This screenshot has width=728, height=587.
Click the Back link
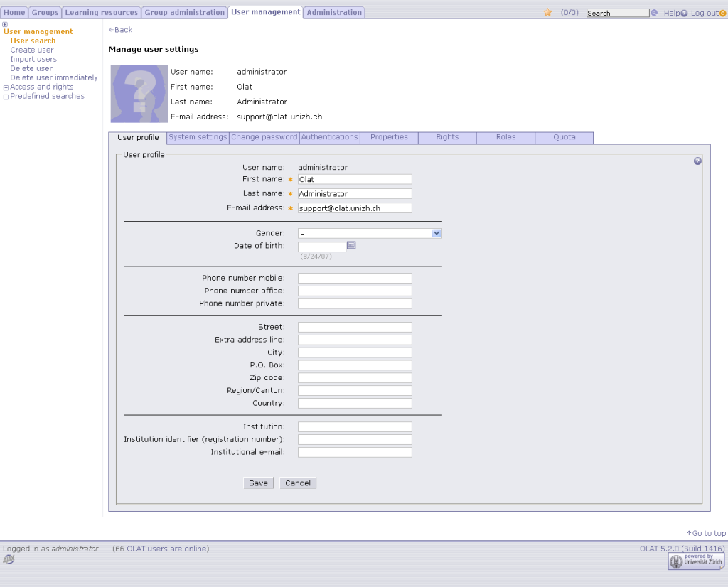pyautogui.click(x=121, y=30)
